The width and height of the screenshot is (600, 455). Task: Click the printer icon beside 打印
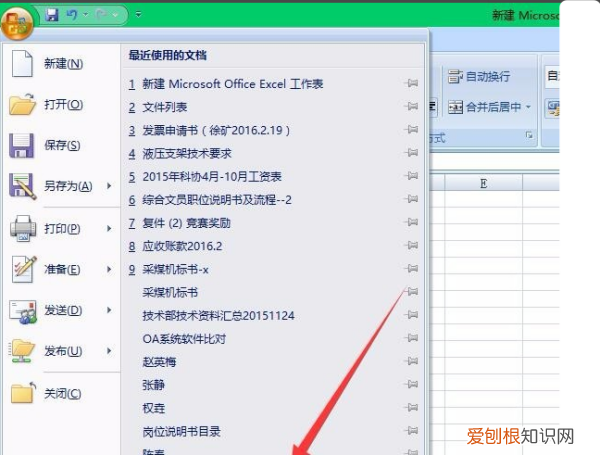point(23,228)
